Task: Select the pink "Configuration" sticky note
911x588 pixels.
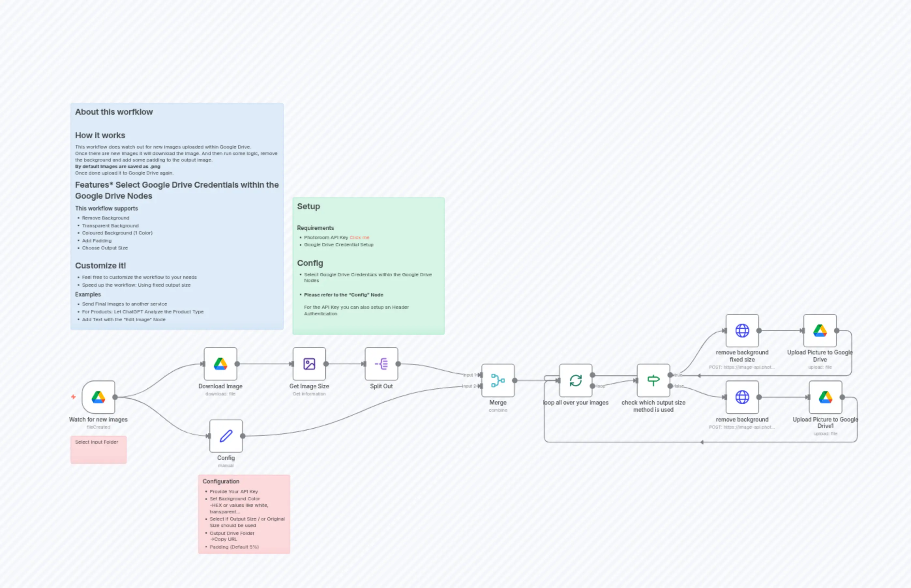Action: pyautogui.click(x=244, y=513)
